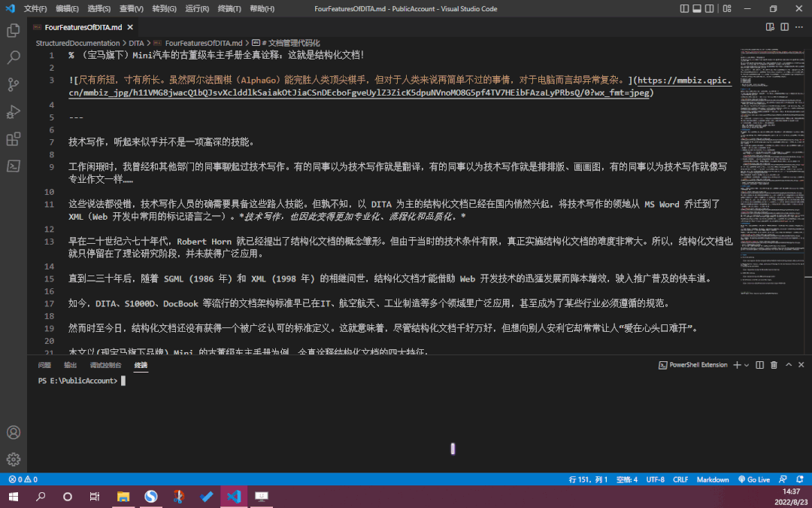This screenshot has width=812, height=508.
Task: Open the notifications bell
Action: pos(799,479)
